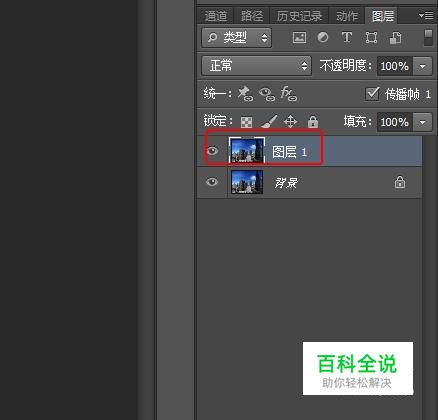Switch to the 通道 tab
Image resolution: width=438 pixels, height=420 pixels.
click(216, 16)
